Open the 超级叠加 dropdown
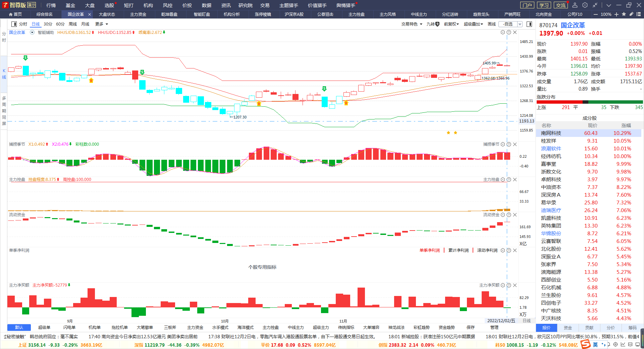The width and height of the screenshot is (644, 349). point(473,24)
